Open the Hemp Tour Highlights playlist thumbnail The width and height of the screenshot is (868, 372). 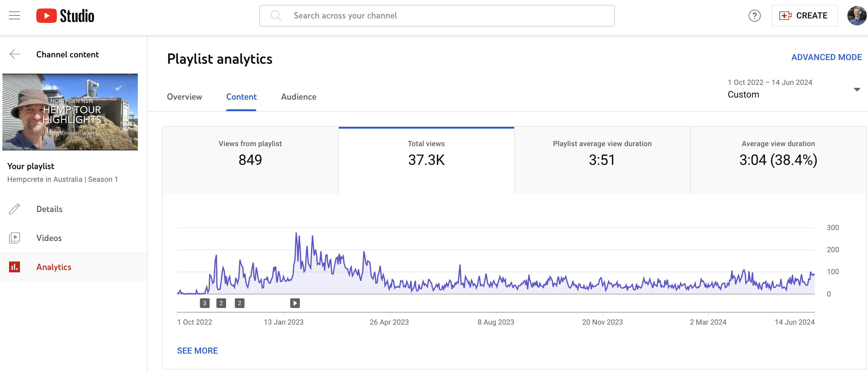coord(70,112)
